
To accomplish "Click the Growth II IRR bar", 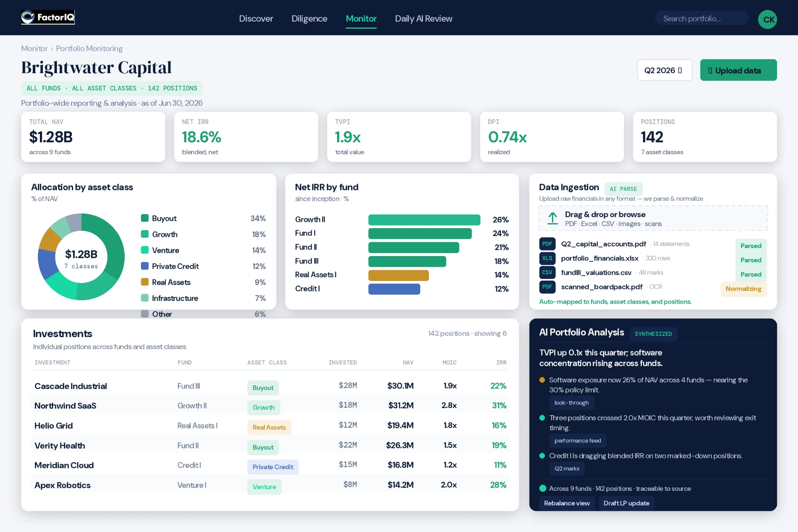I will (x=424, y=219).
